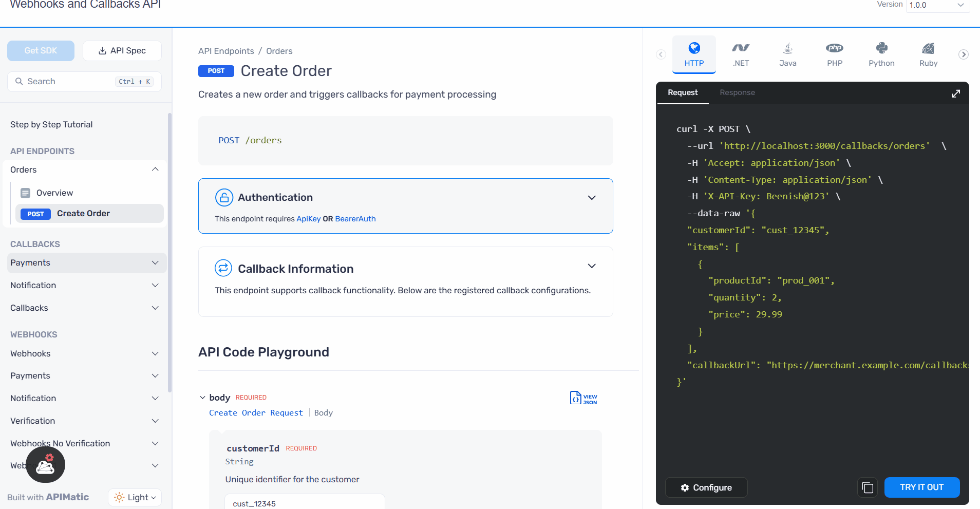Open the View JSON icon
The height and width of the screenshot is (509, 980).
(x=583, y=398)
